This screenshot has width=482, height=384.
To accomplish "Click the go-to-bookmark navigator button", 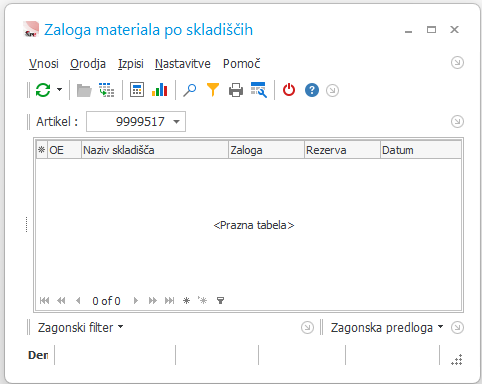I will (x=202, y=300).
